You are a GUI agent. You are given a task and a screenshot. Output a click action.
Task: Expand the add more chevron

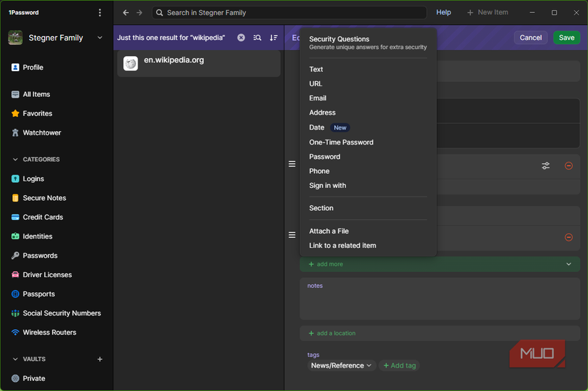pos(568,264)
